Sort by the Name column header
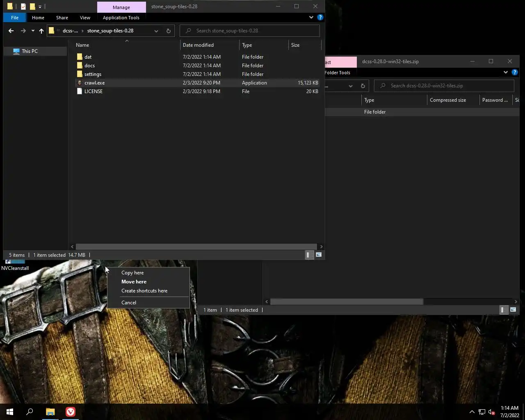525x420 pixels. click(82, 45)
